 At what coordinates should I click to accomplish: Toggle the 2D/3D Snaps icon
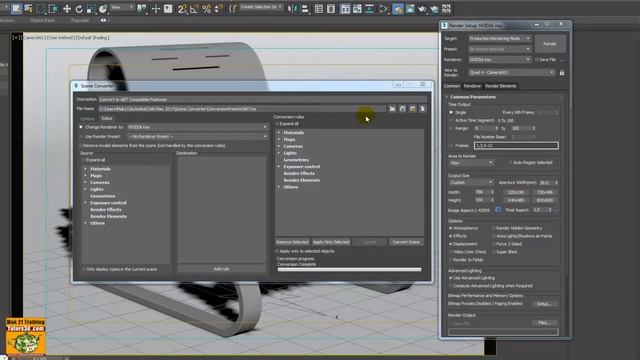(x=182, y=9)
